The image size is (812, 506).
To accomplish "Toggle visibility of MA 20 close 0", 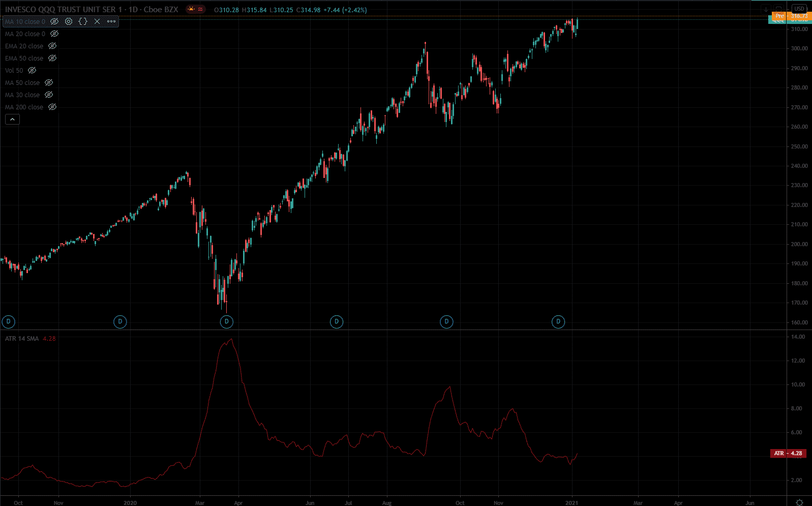I will [54, 34].
